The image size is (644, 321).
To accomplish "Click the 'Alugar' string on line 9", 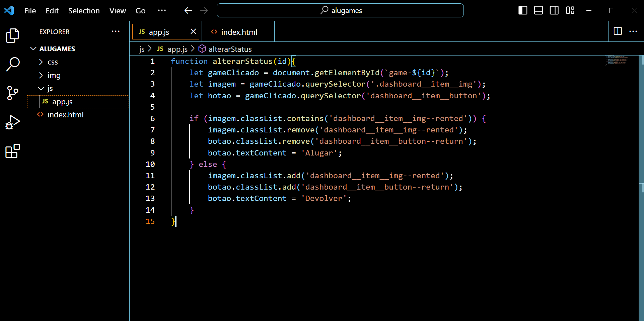I will pyautogui.click(x=319, y=153).
